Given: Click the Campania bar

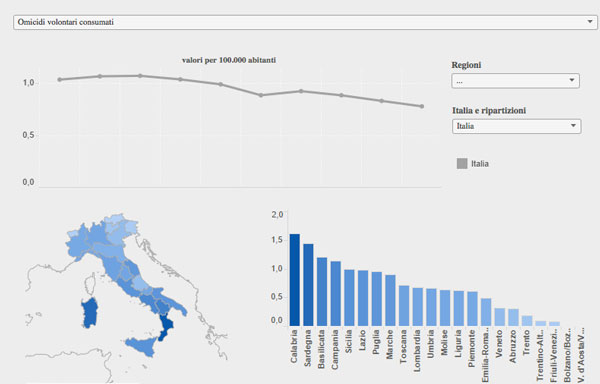Looking at the screenshot, I should point(336,293).
